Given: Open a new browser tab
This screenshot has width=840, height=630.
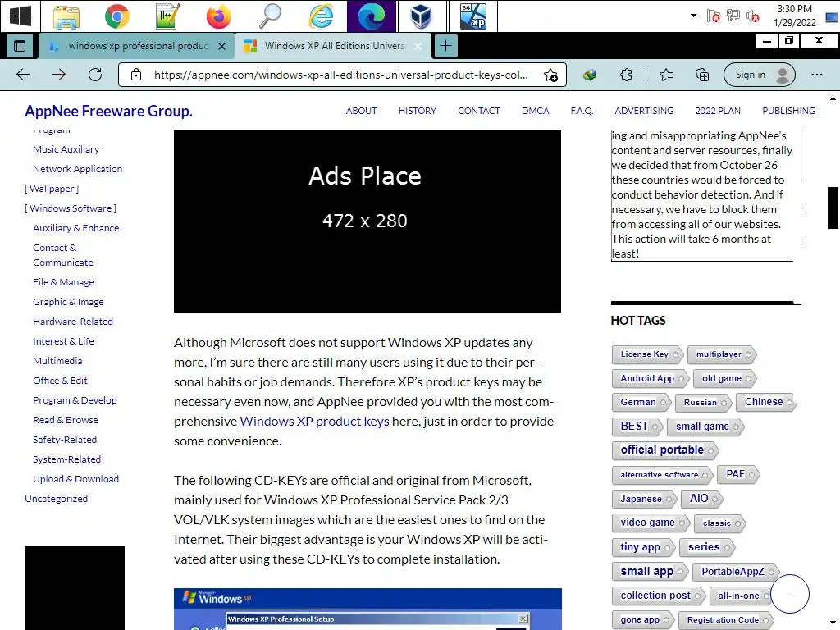Looking at the screenshot, I should pos(445,46).
